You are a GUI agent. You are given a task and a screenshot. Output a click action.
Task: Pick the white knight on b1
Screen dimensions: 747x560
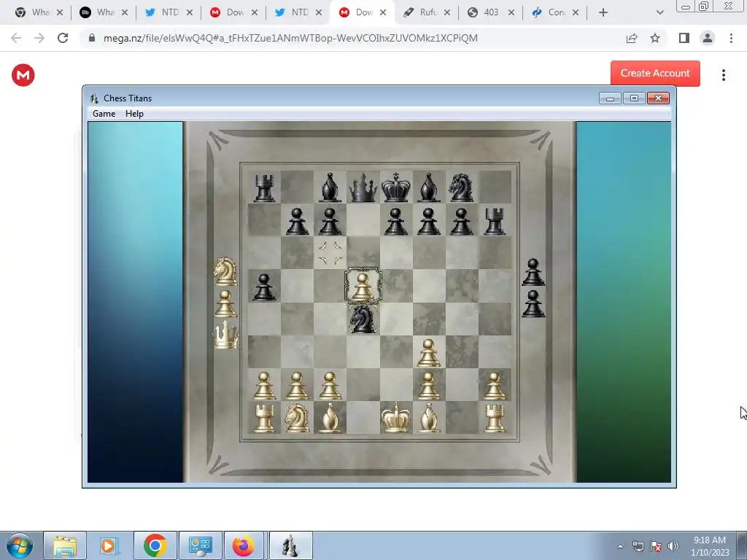297,418
